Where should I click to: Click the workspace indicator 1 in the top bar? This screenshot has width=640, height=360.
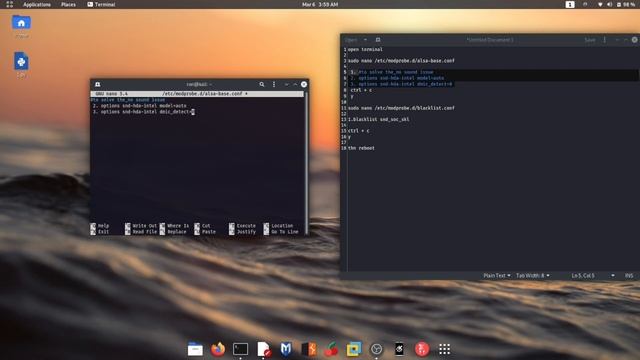click(570, 4)
